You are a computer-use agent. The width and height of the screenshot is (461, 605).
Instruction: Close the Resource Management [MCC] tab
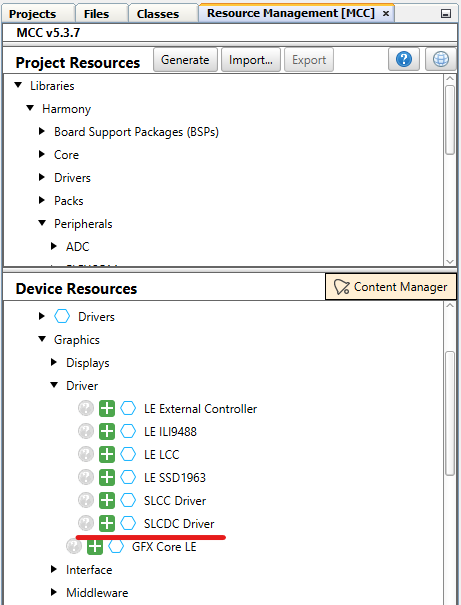[x=385, y=14]
